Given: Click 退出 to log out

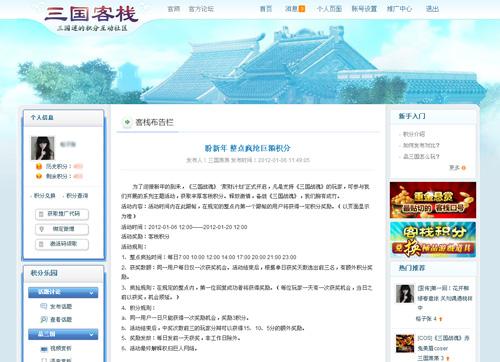Looking at the screenshot, I should click(x=432, y=9).
